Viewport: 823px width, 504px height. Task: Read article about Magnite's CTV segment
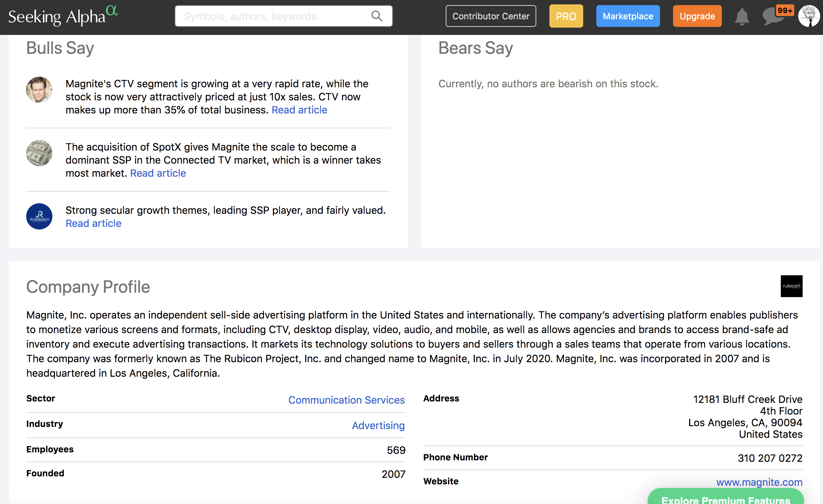[299, 110]
